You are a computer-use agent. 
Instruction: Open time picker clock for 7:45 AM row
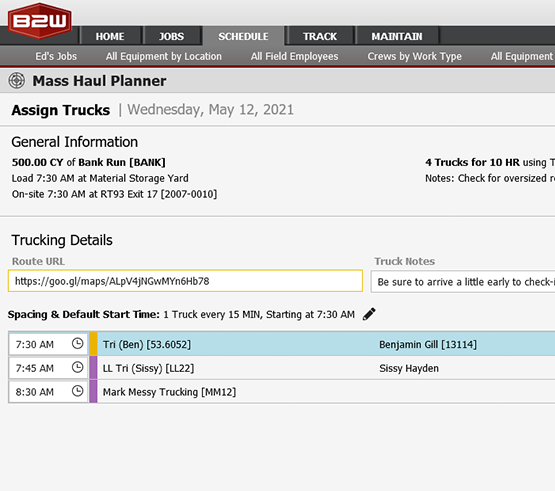tap(78, 367)
